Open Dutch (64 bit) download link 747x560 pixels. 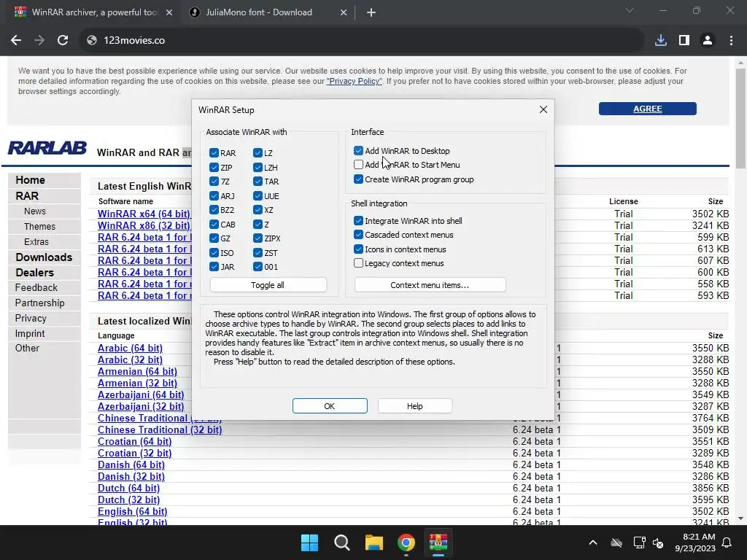[x=128, y=489]
